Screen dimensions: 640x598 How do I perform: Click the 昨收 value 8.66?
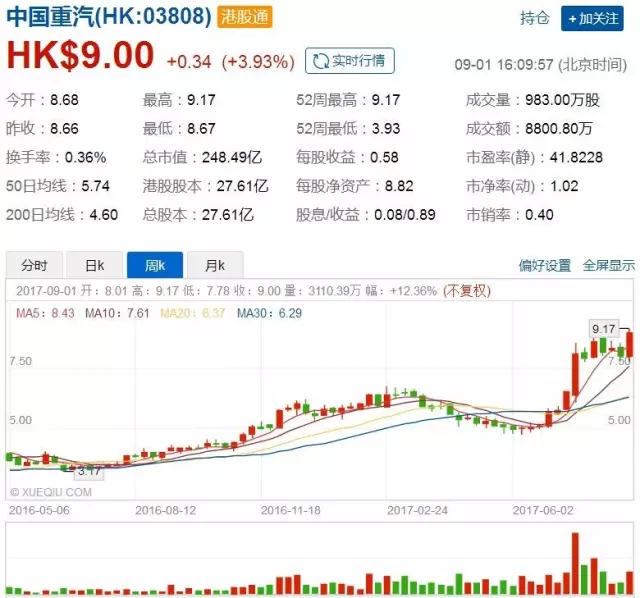point(64,129)
